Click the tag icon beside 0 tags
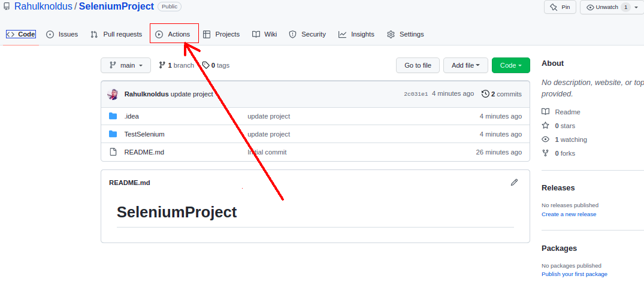This screenshot has height=291, width=644. [x=205, y=65]
